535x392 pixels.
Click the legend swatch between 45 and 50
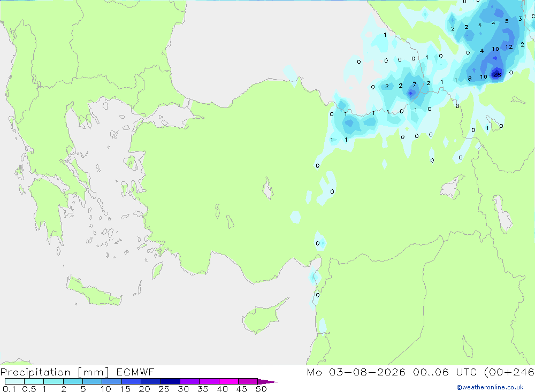tap(248, 381)
